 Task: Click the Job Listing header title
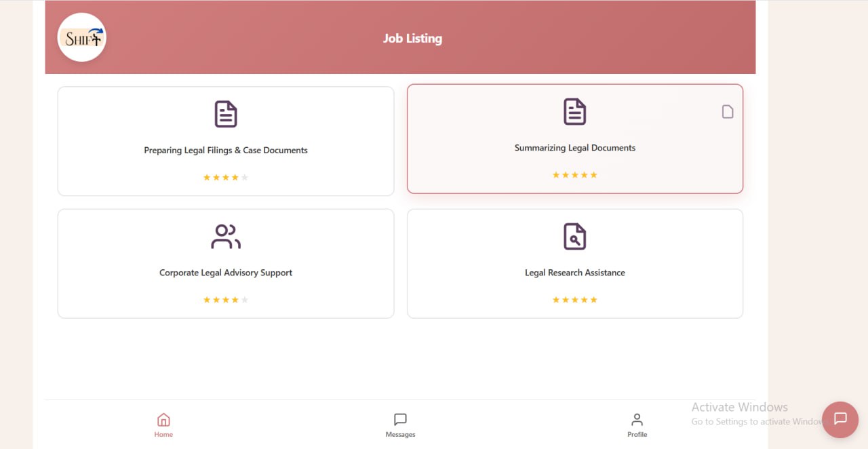412,39
